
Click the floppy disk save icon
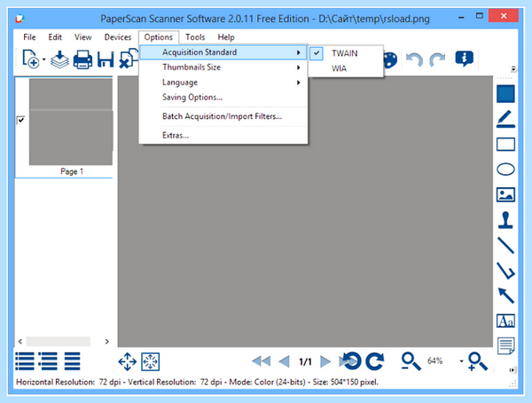tap(106, 59)
